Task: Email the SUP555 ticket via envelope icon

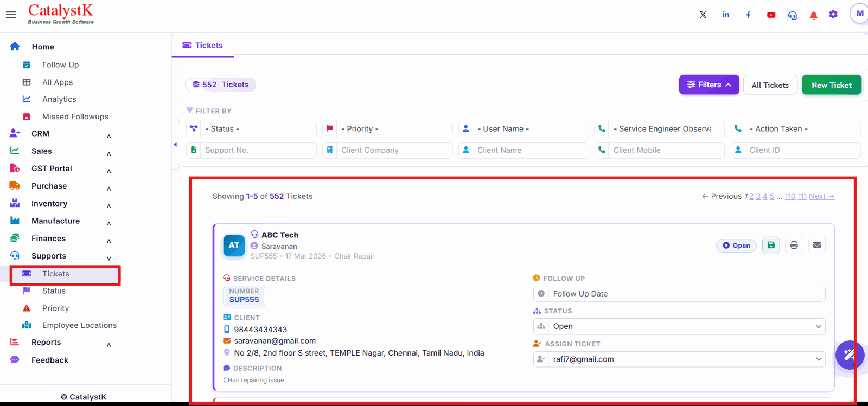Action: coord(816,245)
